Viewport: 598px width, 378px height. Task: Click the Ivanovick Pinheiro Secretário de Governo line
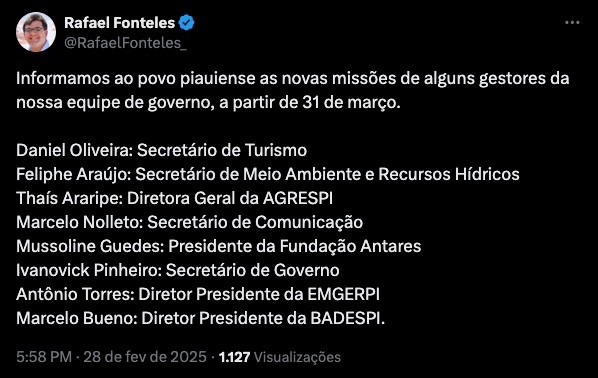pyautogui.click(x=178, y=270)
